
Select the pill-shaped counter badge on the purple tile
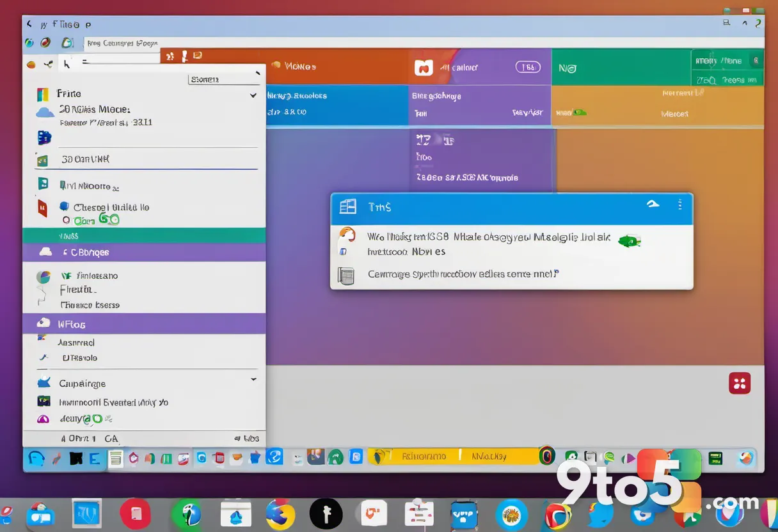528,66
